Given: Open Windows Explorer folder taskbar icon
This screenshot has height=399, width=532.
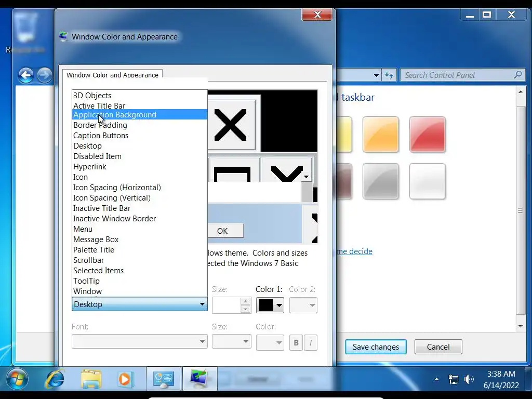Looking at the screenshot, I should pyautogui.click(x=91, y=379).
